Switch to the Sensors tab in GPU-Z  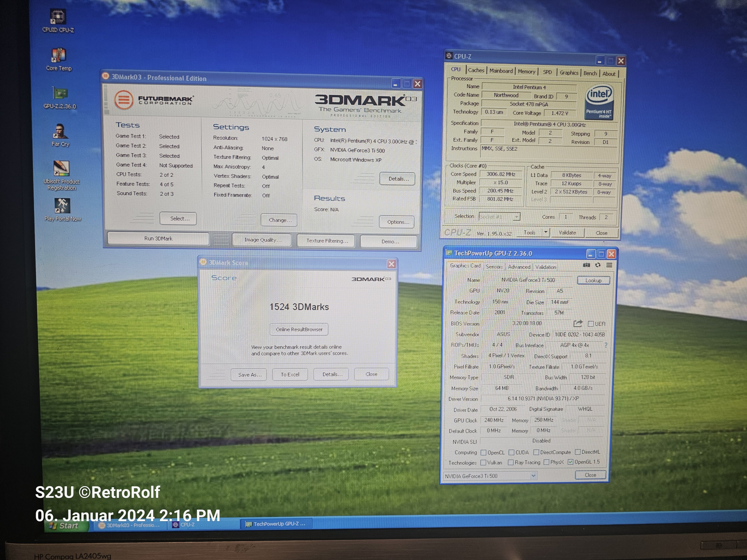[x=494, y=267]
